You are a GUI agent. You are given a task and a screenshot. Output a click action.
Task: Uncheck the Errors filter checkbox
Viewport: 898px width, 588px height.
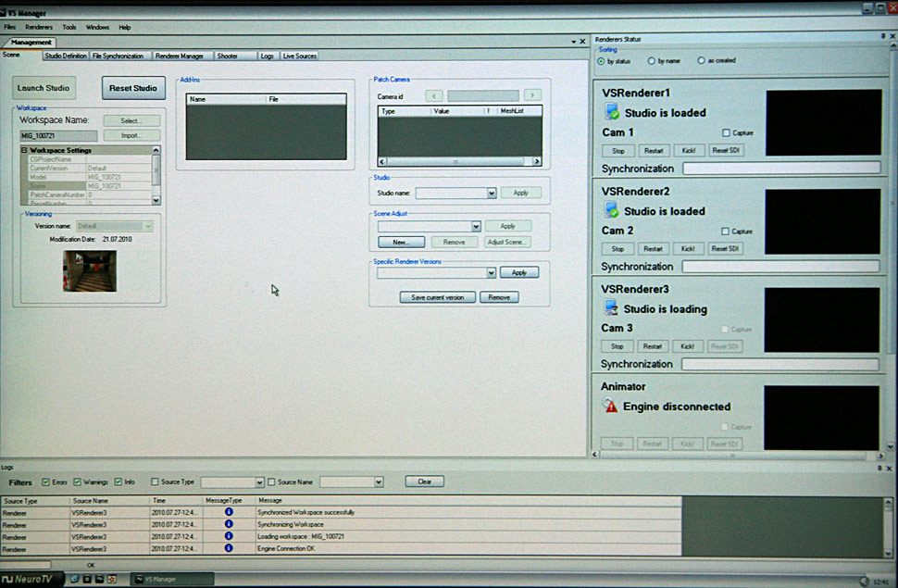[46, 482]
